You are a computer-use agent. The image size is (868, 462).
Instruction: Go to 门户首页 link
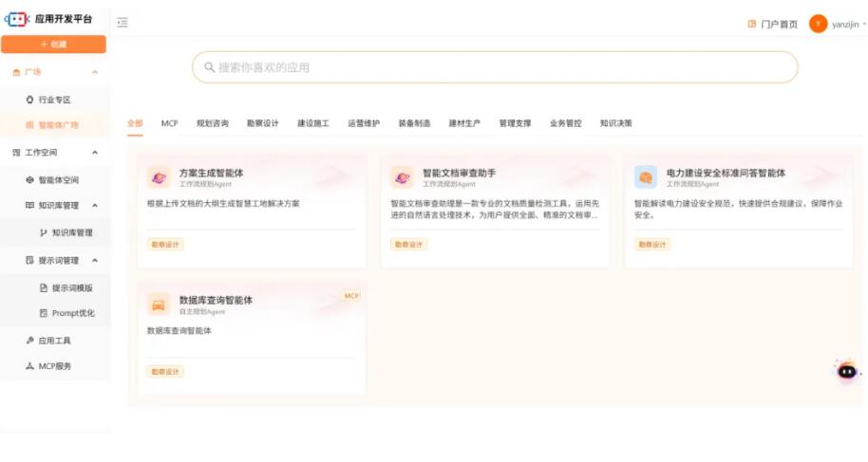click(772, 25)
